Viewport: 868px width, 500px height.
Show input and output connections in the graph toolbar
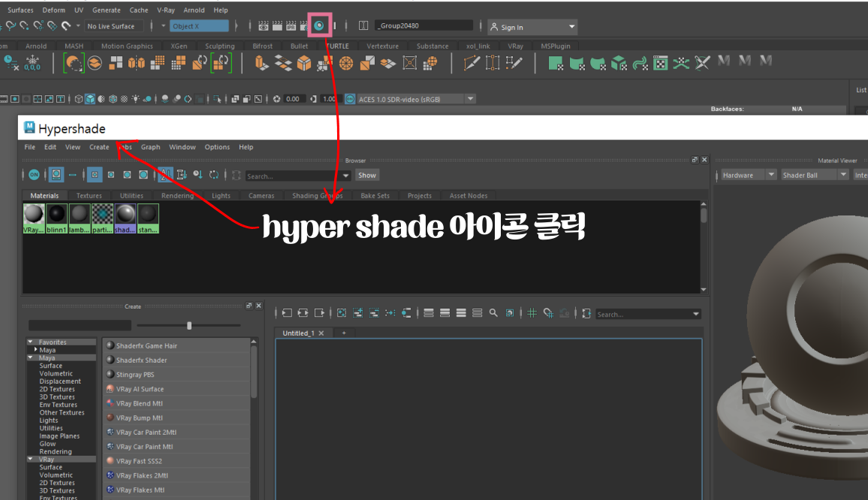coord(303,313)
